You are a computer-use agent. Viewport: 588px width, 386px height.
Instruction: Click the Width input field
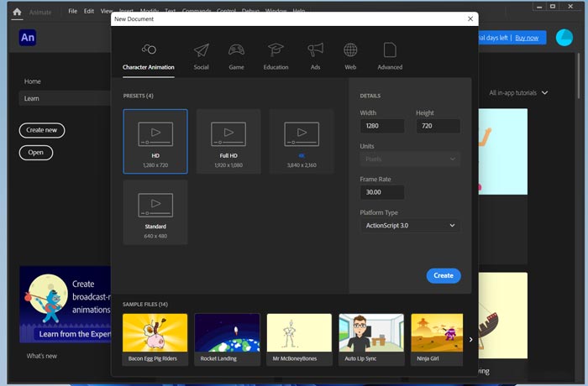(x=382, y=126)
